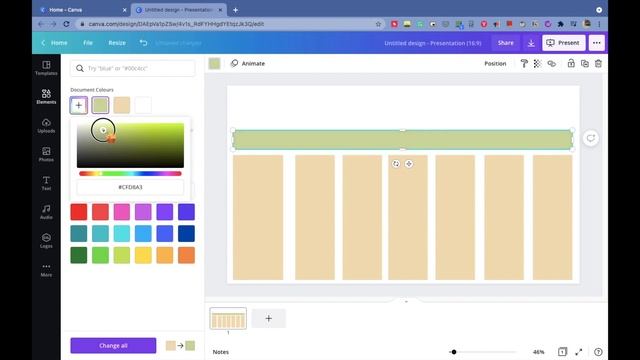Click the copy style paint roller icon
Image resolution: width=640 pixels, height=360 pixels.
(524, 64)
